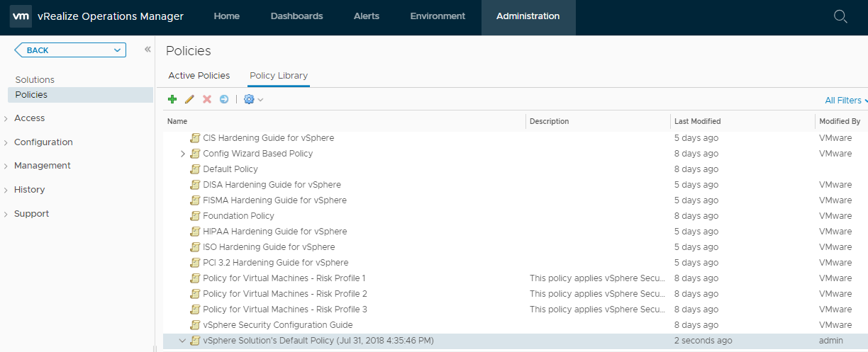The width and height of the screenshot is (868, 352).
Task: Click the vRealize Operations Manager title
Action: click(x=111, y=16)
